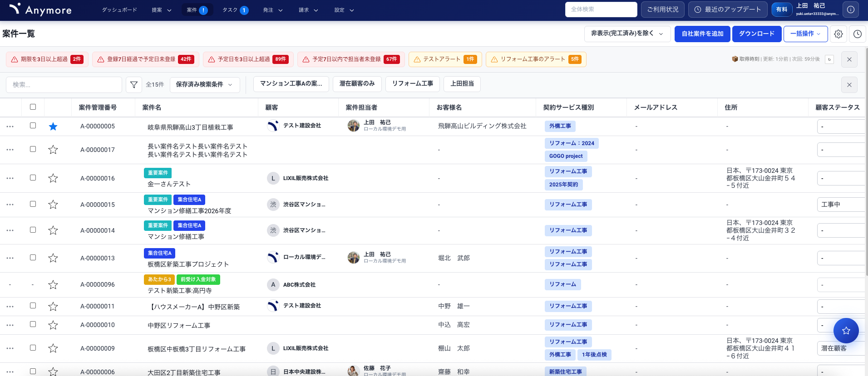Open row menu for A-00000005
Screen dimensions: 868x376
[x=10, y=127]
